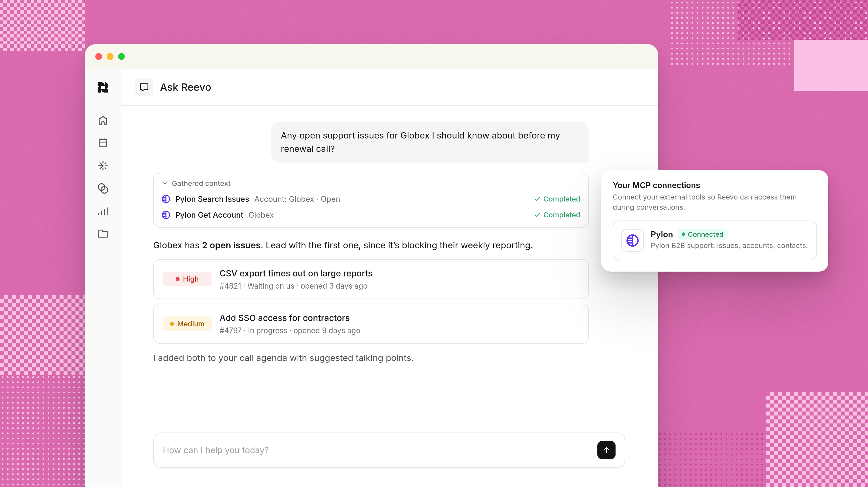The image size is (868, 487).
Task: Open the bar chart analytics icon
Action: coord(103,211)
